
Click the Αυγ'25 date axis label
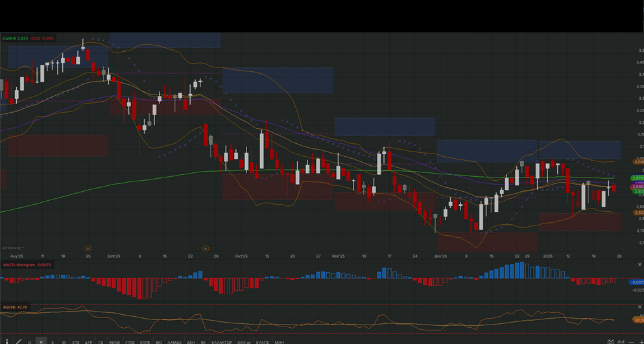tap(17, 256)
